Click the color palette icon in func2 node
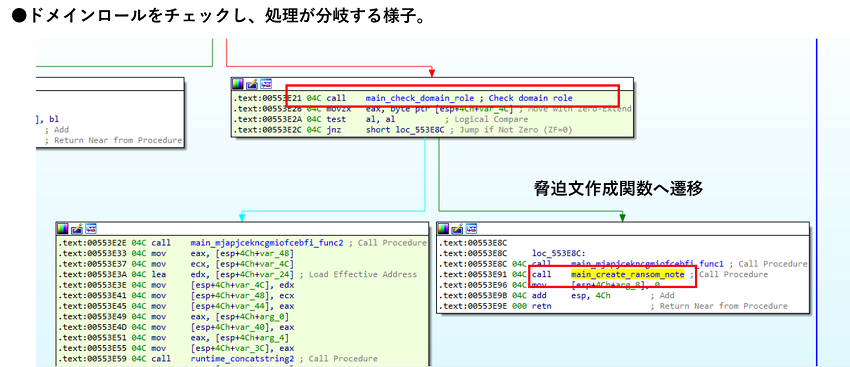The width and height of the screenshot is (850, 367). pos(62,228)
